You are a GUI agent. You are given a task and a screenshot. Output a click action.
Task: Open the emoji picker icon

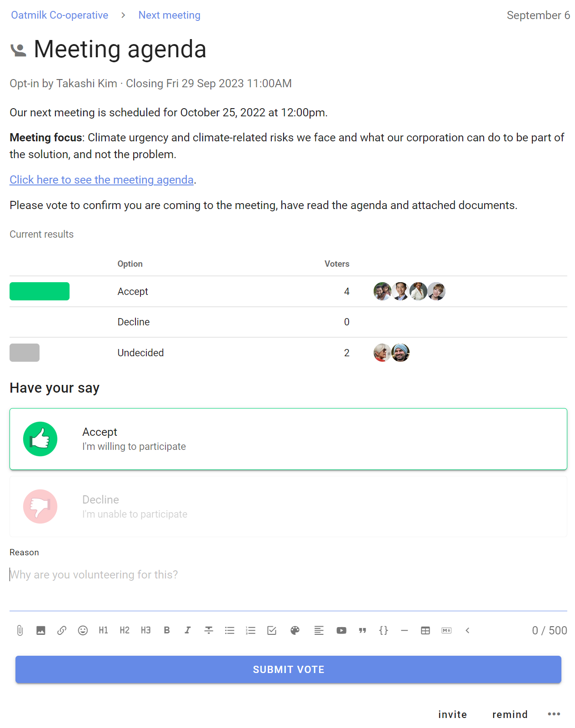coord(83,630)
